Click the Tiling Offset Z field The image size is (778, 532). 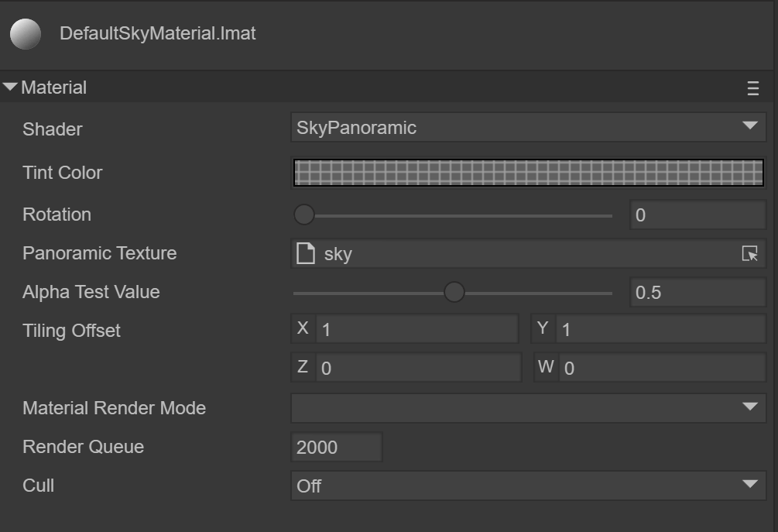click(418, 368)
